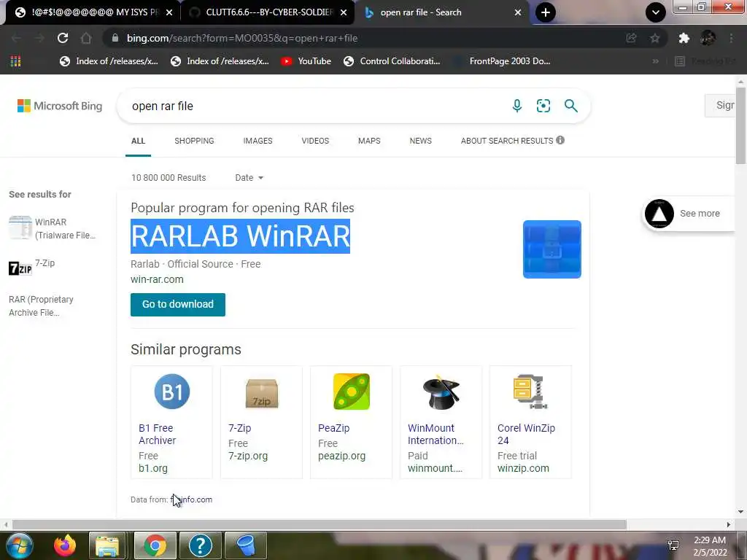Click the horizontal scrollbar thumb
Viewport: 747px width, 560px height.
tap(320, 524)
